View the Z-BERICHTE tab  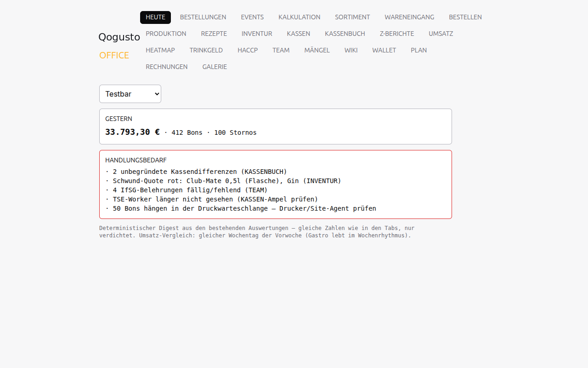pos(397,34)
